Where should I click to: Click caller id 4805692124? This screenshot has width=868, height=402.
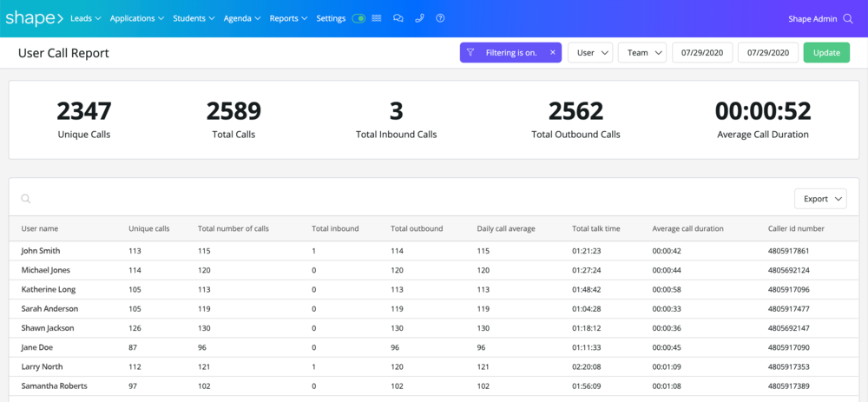(x=789, y=270)
